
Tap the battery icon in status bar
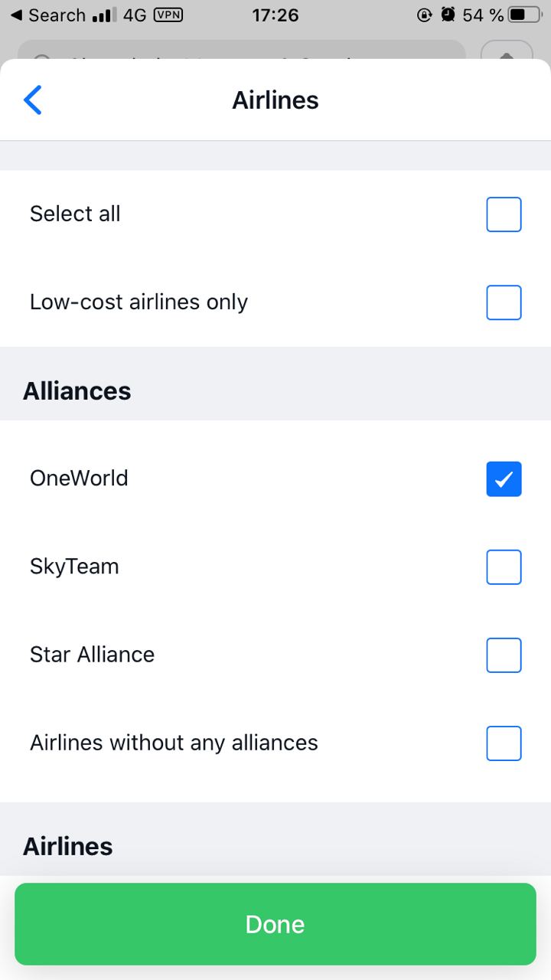pyautogui.click(x=526, y=15)
